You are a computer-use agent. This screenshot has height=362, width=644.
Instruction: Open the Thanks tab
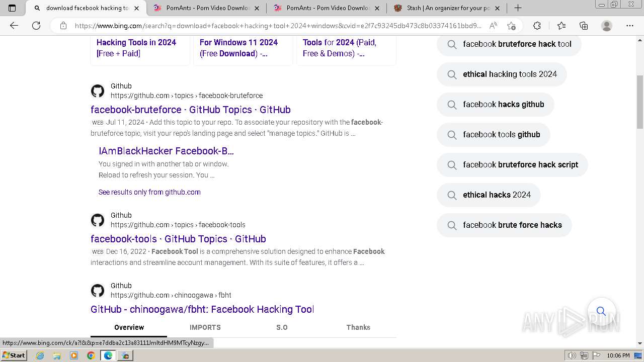tap(358, 327)
